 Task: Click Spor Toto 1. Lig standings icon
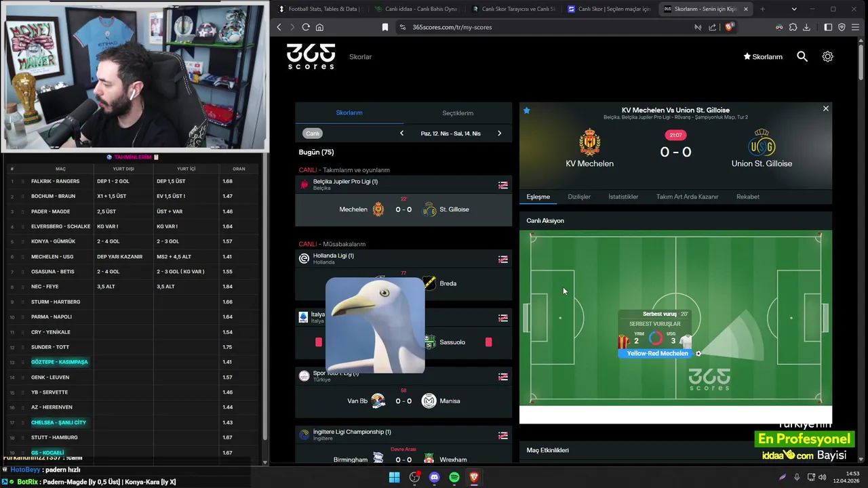coord(503,376)
